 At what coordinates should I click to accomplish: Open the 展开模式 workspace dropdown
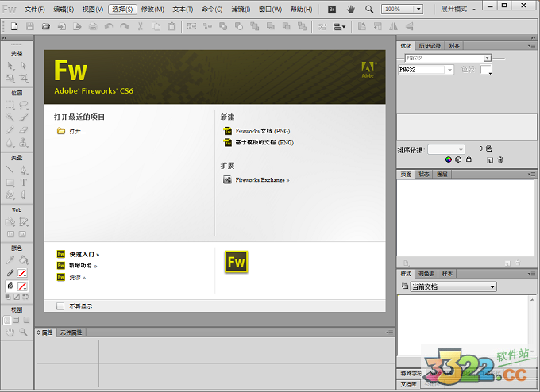458,10
